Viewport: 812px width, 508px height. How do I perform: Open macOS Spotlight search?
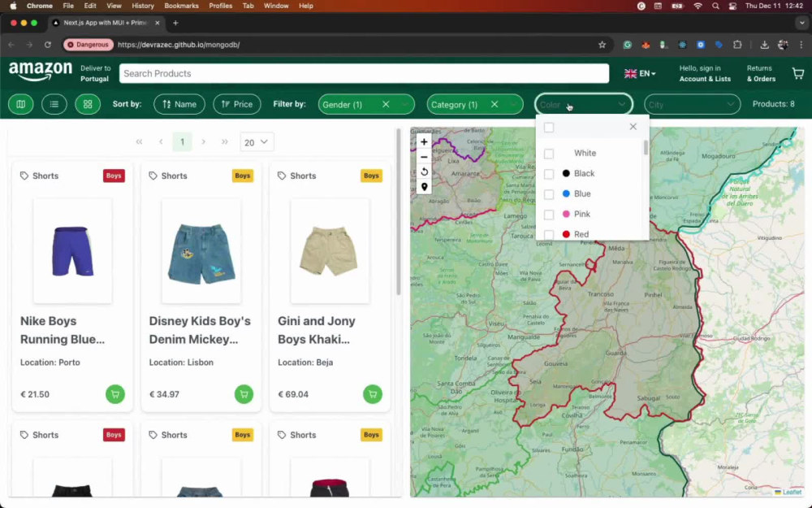715,6
